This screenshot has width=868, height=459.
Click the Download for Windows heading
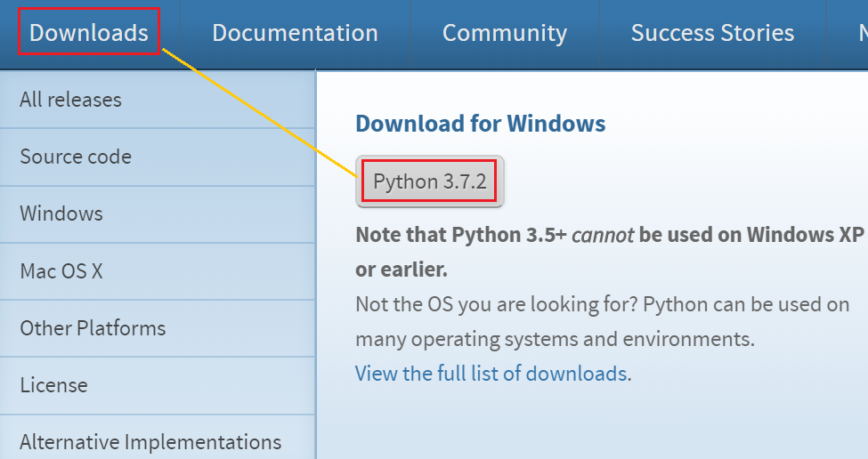(480, 123)
